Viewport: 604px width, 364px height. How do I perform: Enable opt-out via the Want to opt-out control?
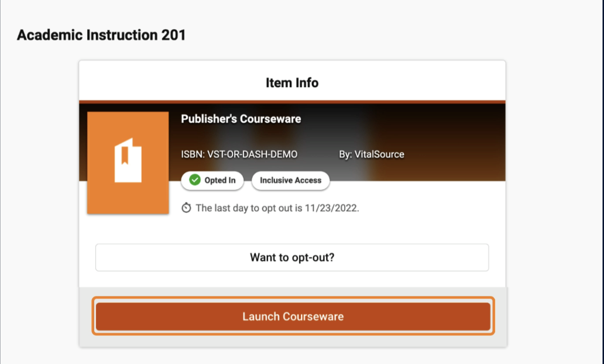click(x=291, y=257)
